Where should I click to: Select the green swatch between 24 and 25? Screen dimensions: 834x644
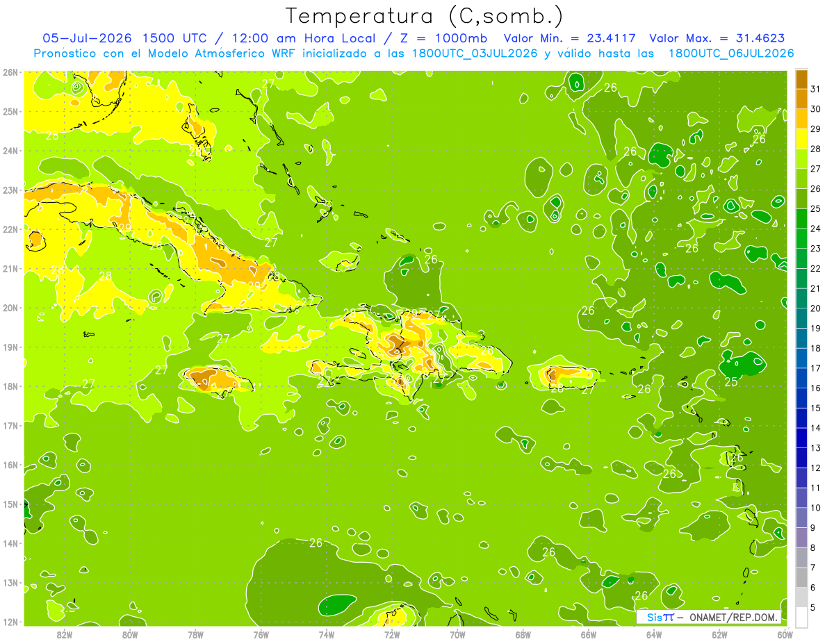point(801,219)
